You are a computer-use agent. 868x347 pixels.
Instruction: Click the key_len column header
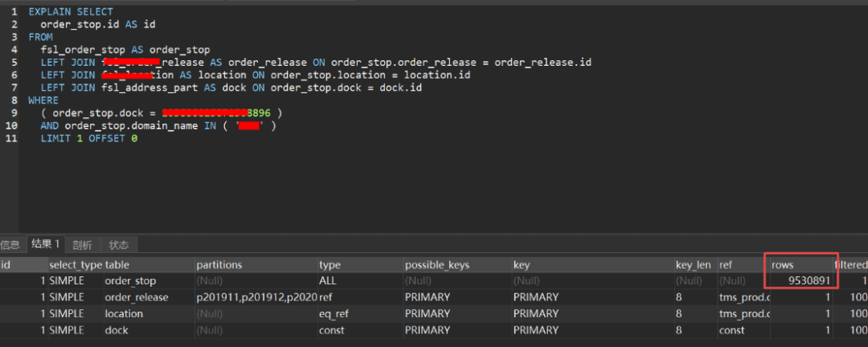(695, 264)
